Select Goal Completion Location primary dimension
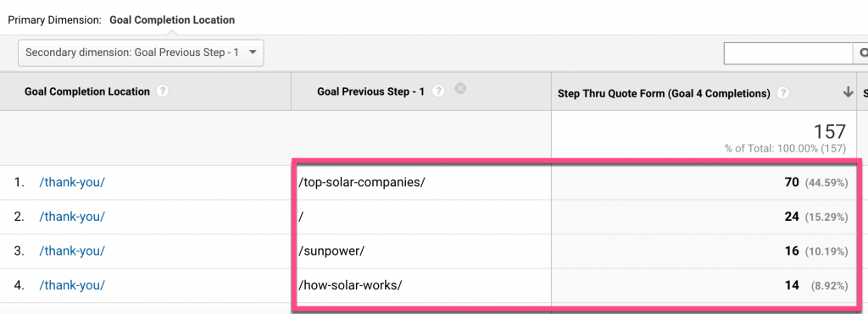Screen dimensions: 868x314 (172, 20)
